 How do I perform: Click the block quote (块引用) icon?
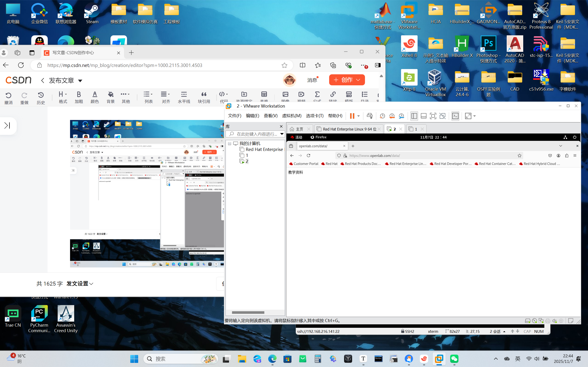point(204,95)
